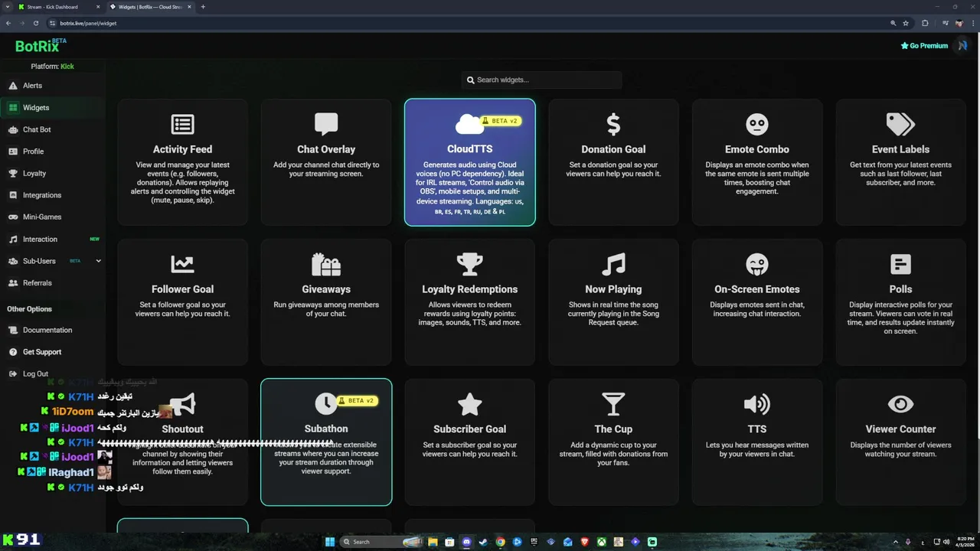The height and width of the screenshot is (551, 980).
Task: Click the Windows Start button
Action: [330, 542]
